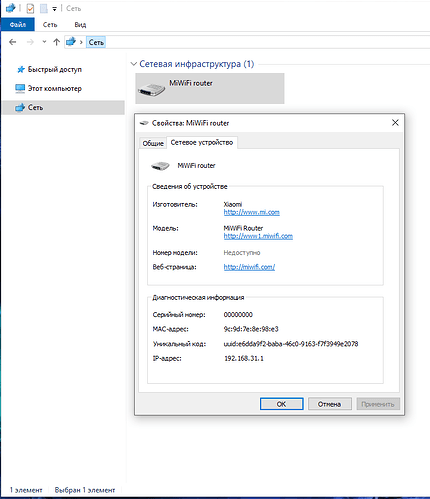The width and height of the screenshot is (430, 499).
Task: Open the http://www.mi.com manufacturer link
Action: coord(252,212)
